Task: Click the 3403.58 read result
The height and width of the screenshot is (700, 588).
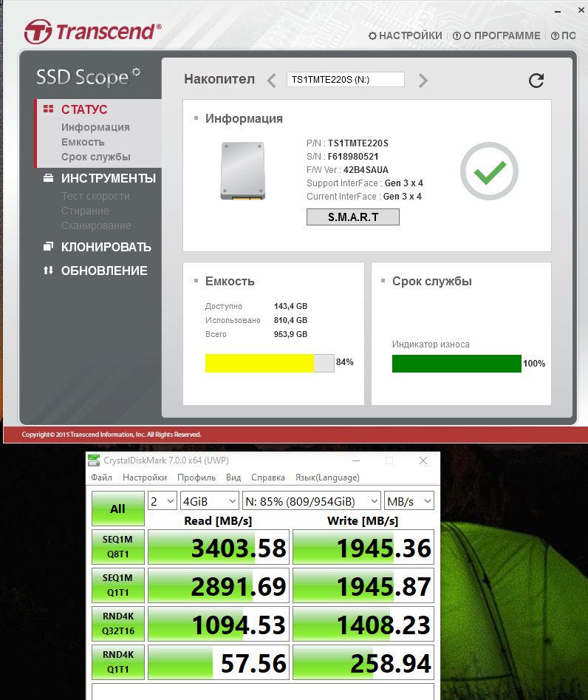Action: coord(219,547)
